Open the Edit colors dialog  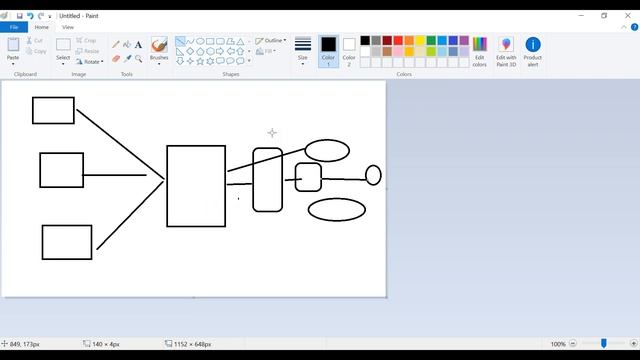click(x=480, y=51)
